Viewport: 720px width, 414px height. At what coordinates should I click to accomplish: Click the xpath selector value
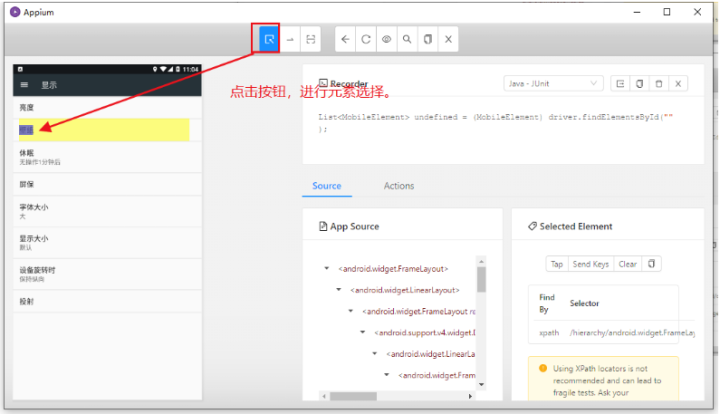pos(632,333)
